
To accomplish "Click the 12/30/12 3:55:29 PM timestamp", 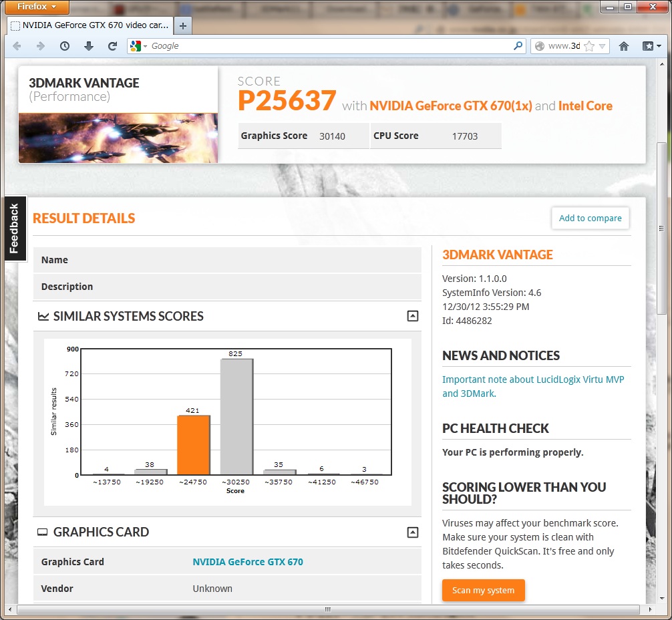I will click(486, 307).
